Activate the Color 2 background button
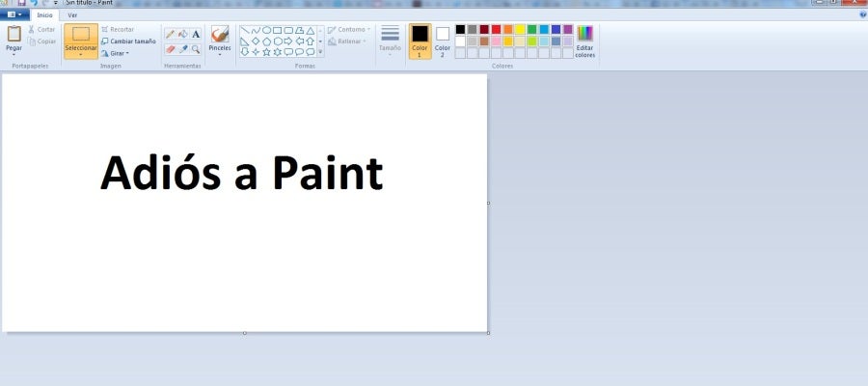The image size is (868, 386). coord(443,41)
